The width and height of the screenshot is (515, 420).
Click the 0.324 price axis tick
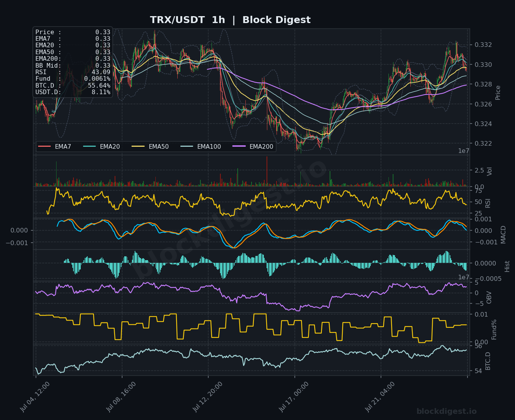[483, 124]
